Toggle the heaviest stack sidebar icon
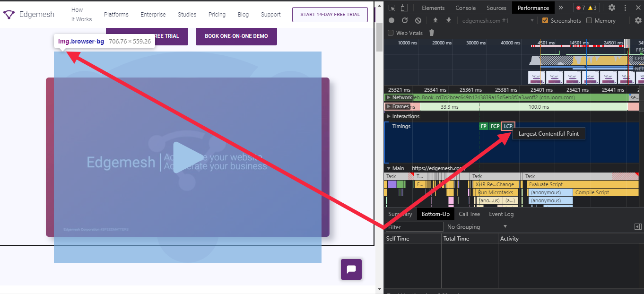Image resolution: width=644 pixels, height=294 pixels. [x=638, y=227]
